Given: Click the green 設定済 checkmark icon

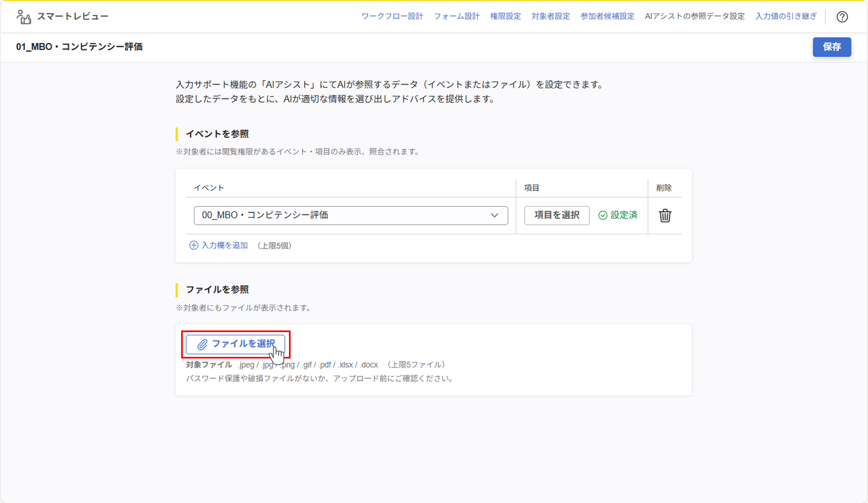Looking at the screenshot, I should click(602, 215).
